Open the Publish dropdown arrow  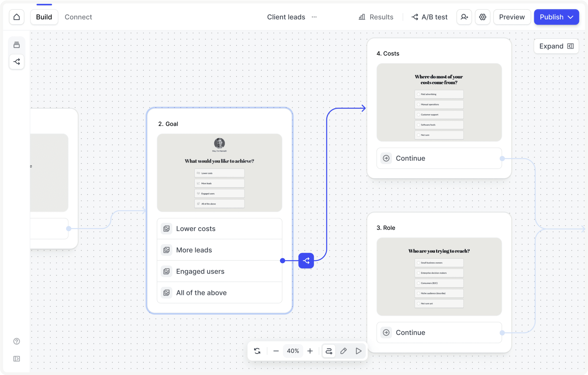pos(571,17)
